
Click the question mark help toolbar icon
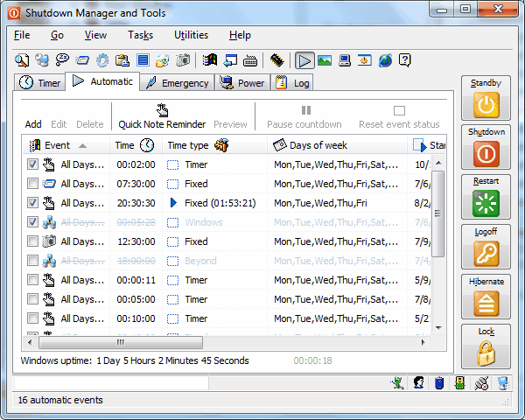(405, 60)
